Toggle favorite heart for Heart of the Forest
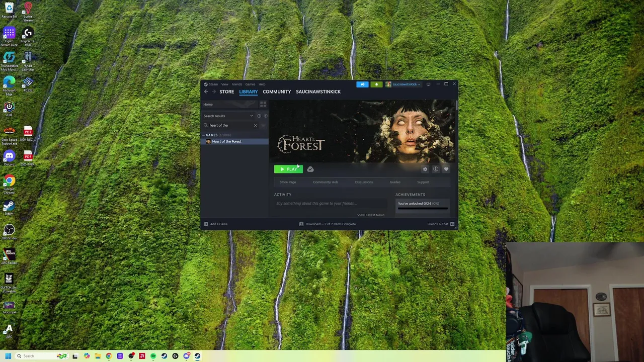 [x=446, y=169]
